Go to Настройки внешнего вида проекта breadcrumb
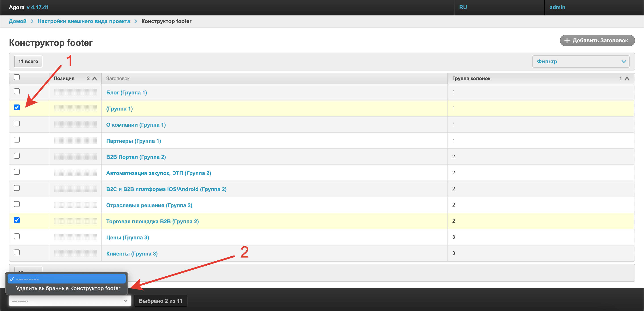644x311 pixels. [x=84, y=21]
